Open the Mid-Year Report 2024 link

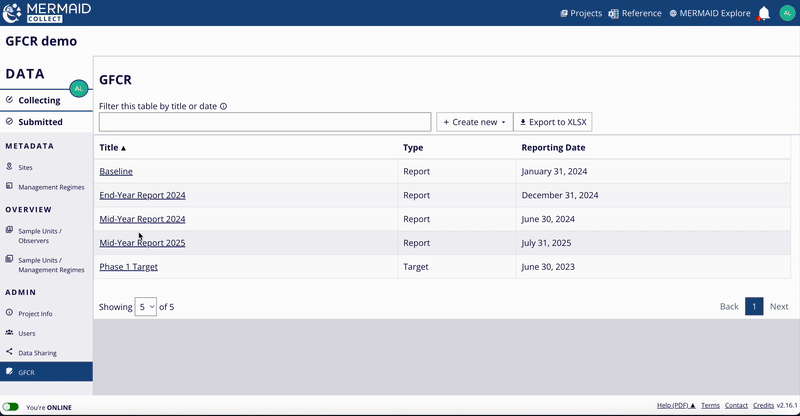(142, 219)
